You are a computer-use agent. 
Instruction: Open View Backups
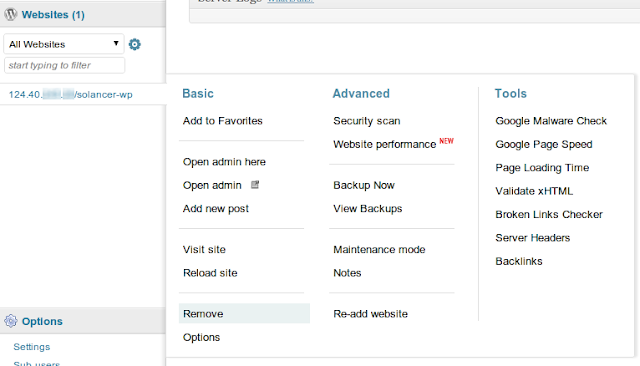367,209
